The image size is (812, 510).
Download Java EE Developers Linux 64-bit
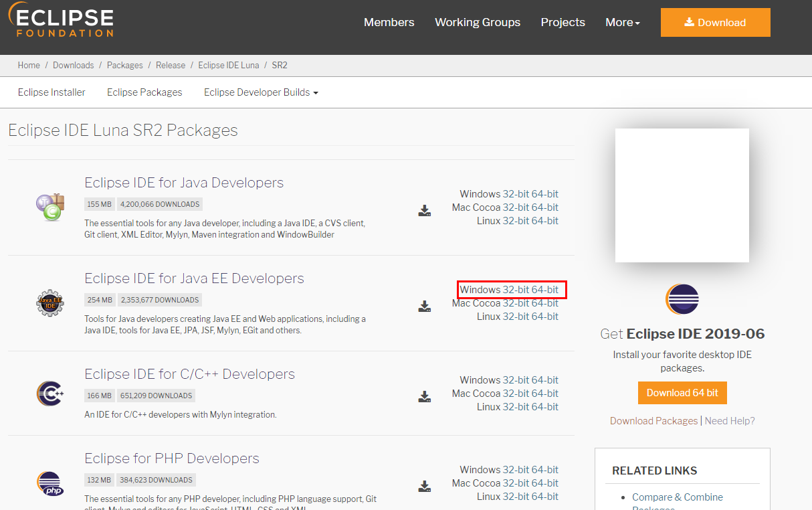tap(545, 317)
